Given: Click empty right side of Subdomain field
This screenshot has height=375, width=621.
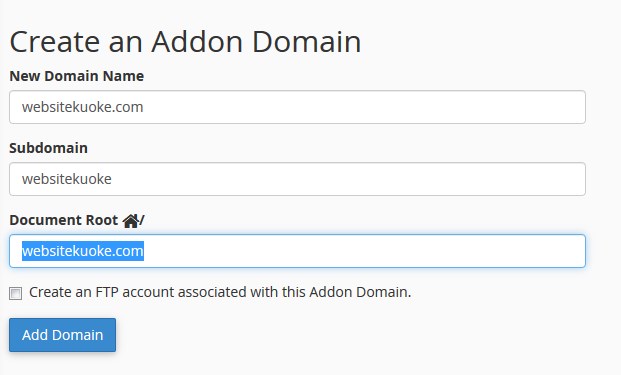Looking at the screenshot, I should [x=349, y=179].
